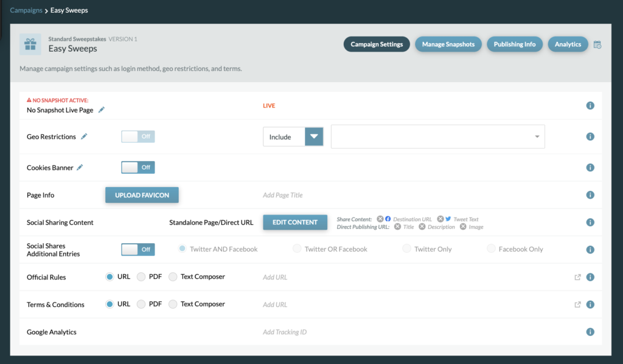Edit the No Snapshot Live Page name
The height and width of the screenshot is (364, 623).
point(102,110)
